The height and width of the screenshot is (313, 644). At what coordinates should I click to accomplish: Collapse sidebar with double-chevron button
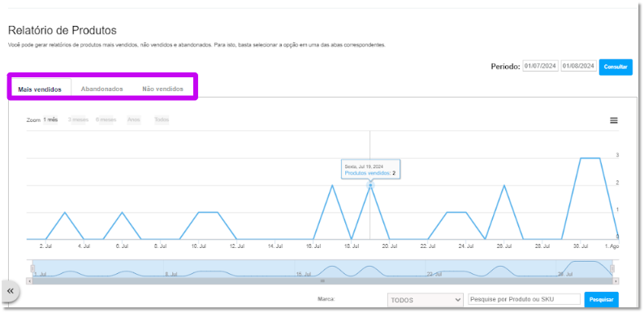[11, 291]
